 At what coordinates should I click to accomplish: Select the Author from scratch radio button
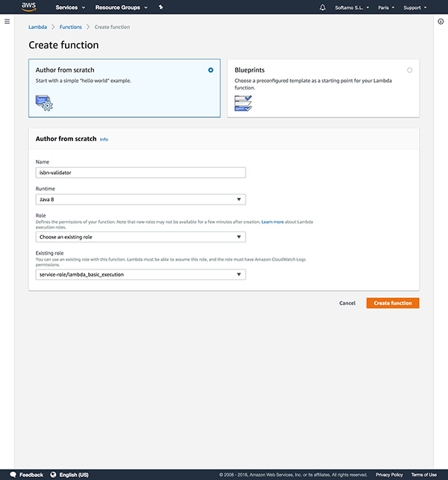pyautogui.click(x=211, y=69)
